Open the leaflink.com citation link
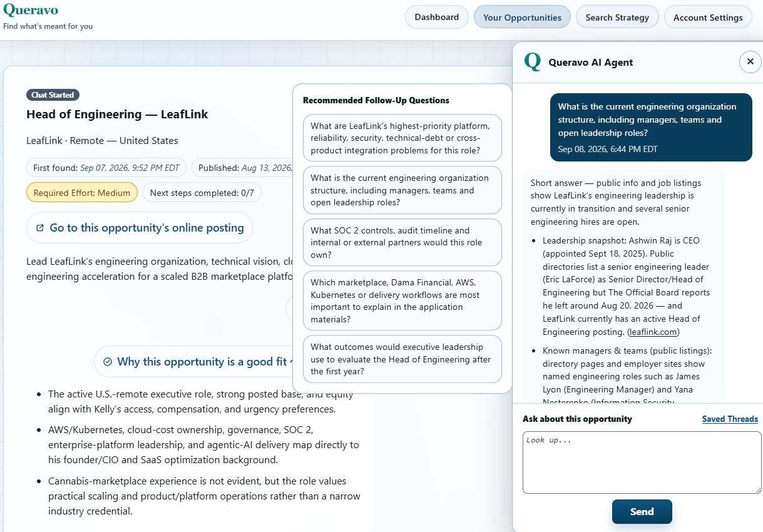 tap(653, 332)
